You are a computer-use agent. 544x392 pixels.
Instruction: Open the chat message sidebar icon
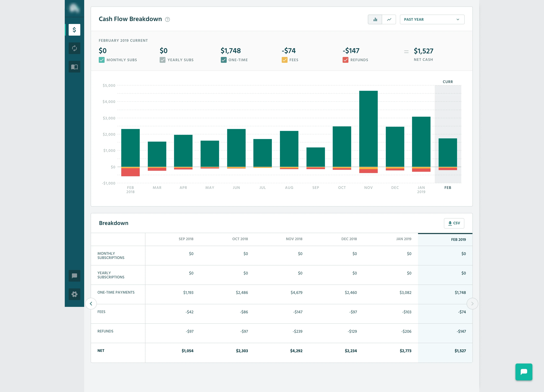tap(74, 276)
